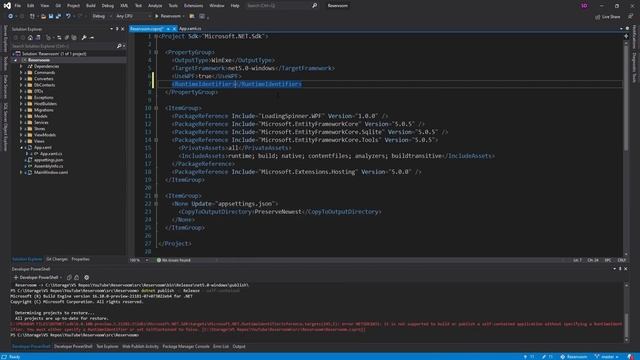The width and height of the screenshot is (640, 360).
Task: Expand the Converters folder
Action: [21, 79]
